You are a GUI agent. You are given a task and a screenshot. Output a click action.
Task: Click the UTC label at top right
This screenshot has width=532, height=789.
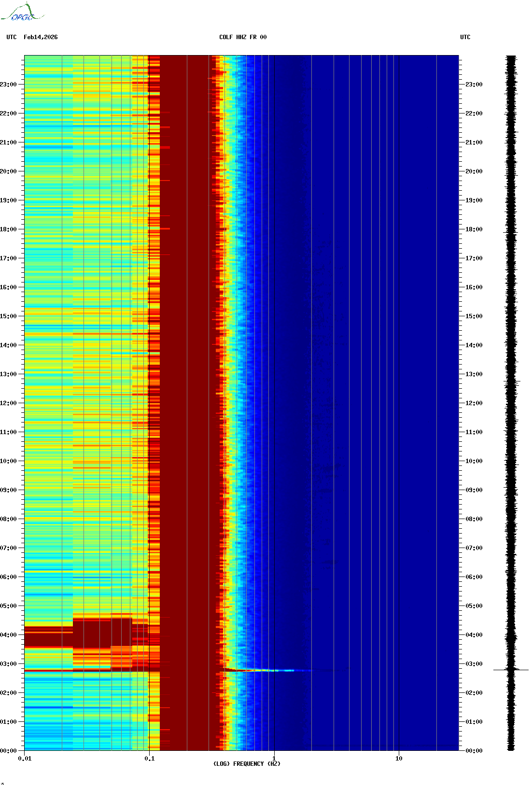click(x=465, y=37)
